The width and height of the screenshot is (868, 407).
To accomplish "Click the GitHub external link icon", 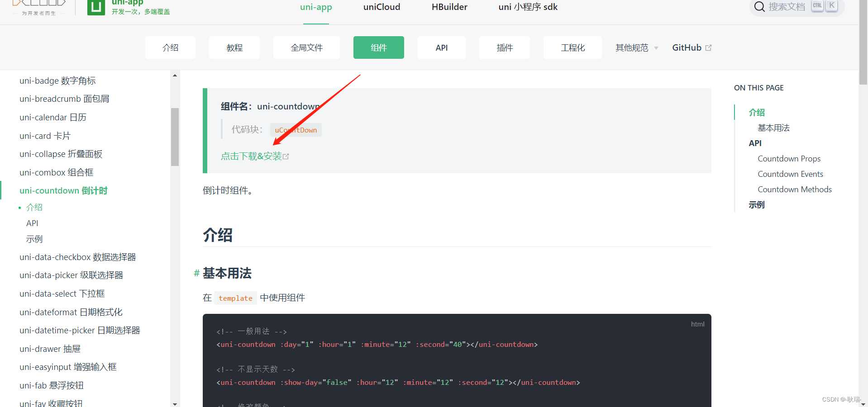I will tap(709, 48).
